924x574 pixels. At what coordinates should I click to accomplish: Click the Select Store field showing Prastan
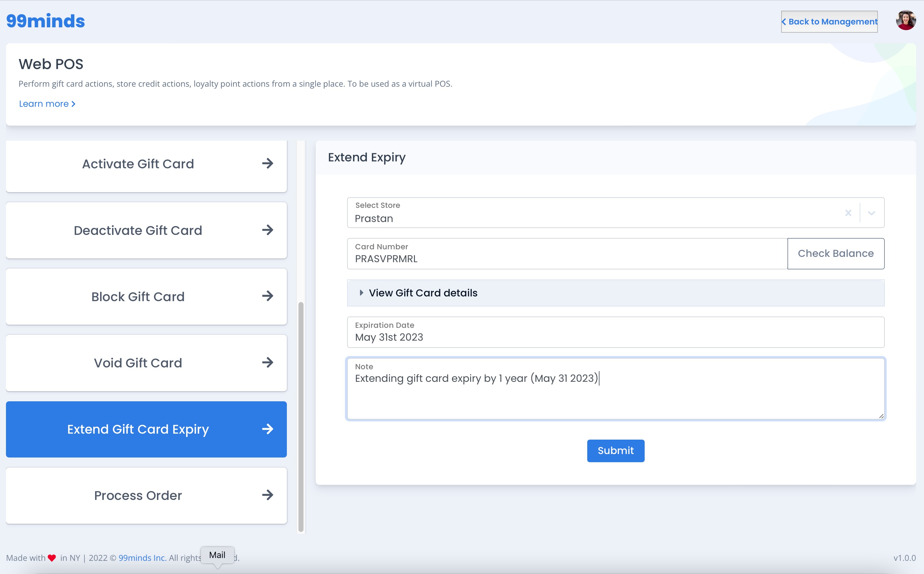point(615,213)
